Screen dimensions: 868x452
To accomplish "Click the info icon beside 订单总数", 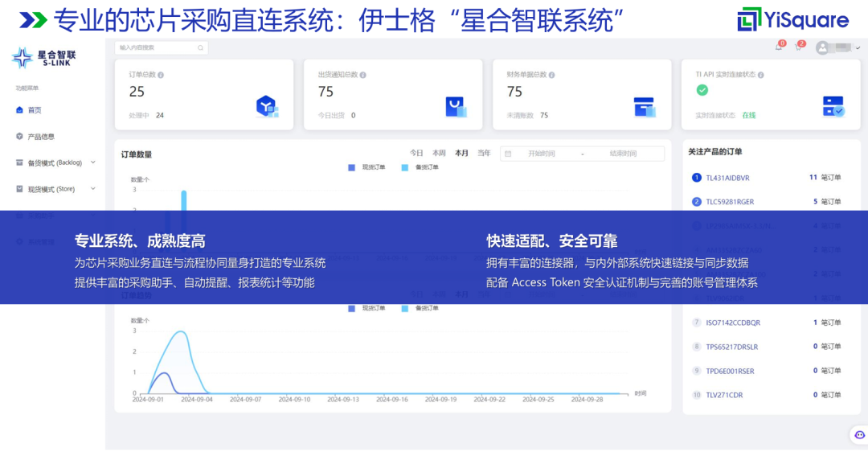I will point(161,75).
